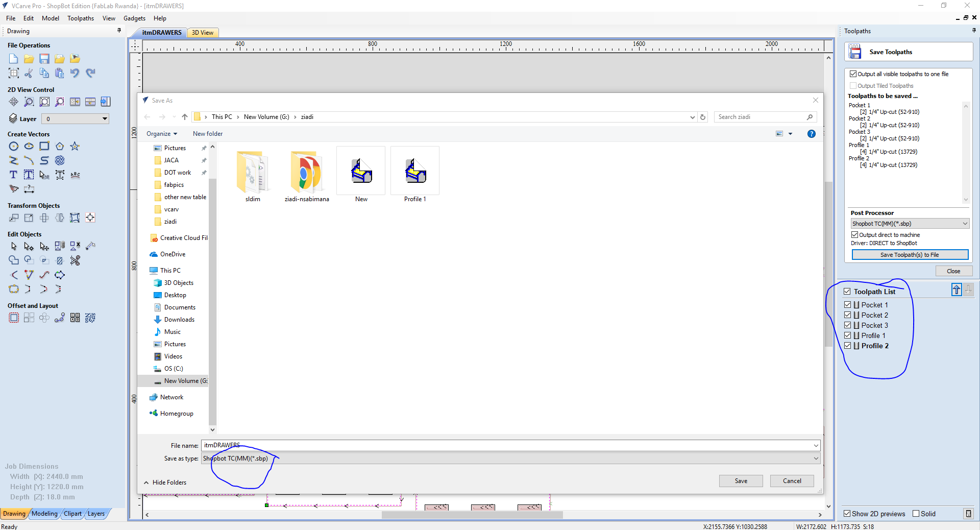Click the Undo icon in File Operations
Viewport: 980px width, 530px height.
click(x=75, y=73)
